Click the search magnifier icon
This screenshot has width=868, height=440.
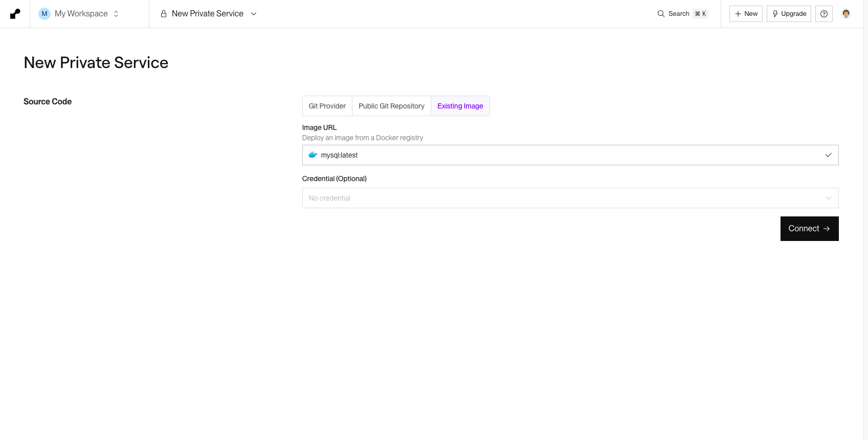pyautogui.click(x=661, y=14)
